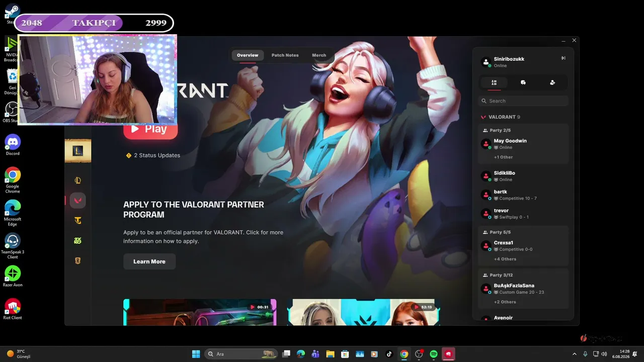Expand the +4 Others party members
This screenshot has width=644, height=362.
(x=505, y=259)
